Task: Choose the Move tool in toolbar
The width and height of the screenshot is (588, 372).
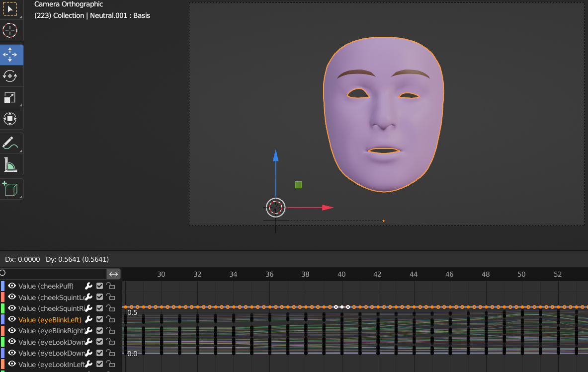Action: tap(10, 55)
